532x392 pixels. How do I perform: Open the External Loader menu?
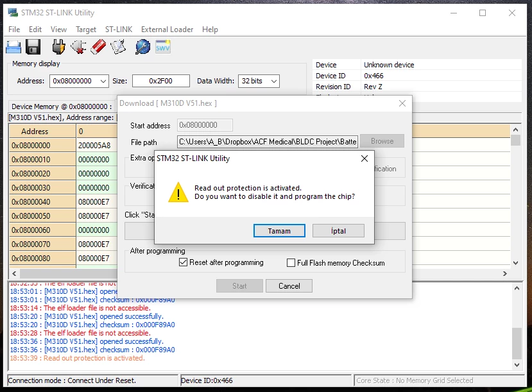click(x=167, y=30)
